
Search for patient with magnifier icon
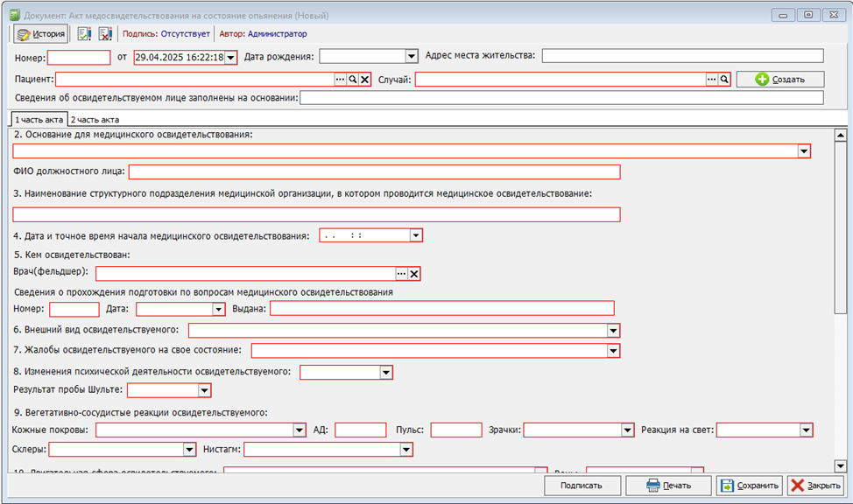coord(353,80)
